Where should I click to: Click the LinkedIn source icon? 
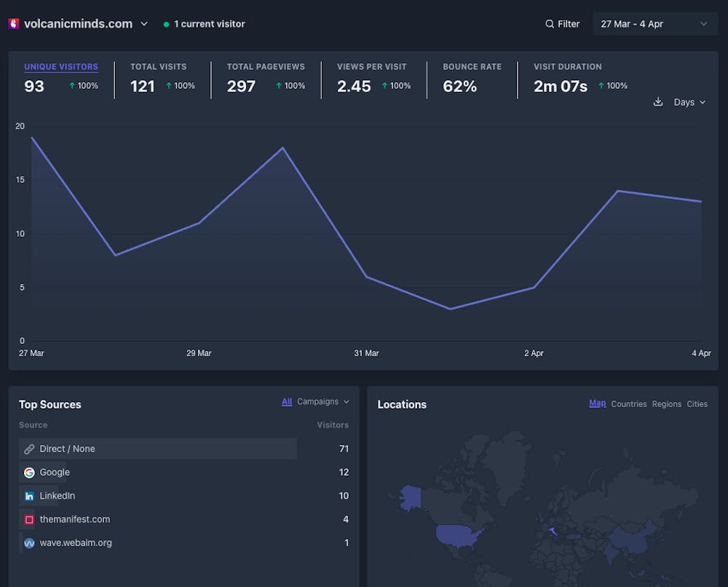29,496
